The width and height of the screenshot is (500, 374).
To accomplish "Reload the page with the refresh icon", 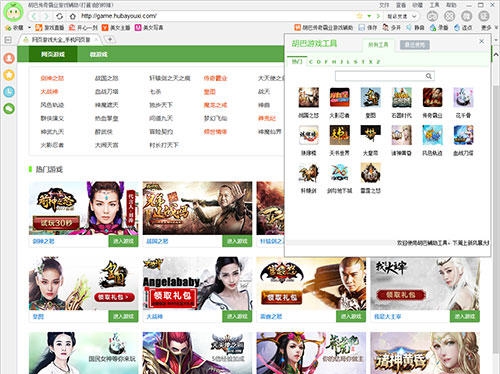I will 59,16.
